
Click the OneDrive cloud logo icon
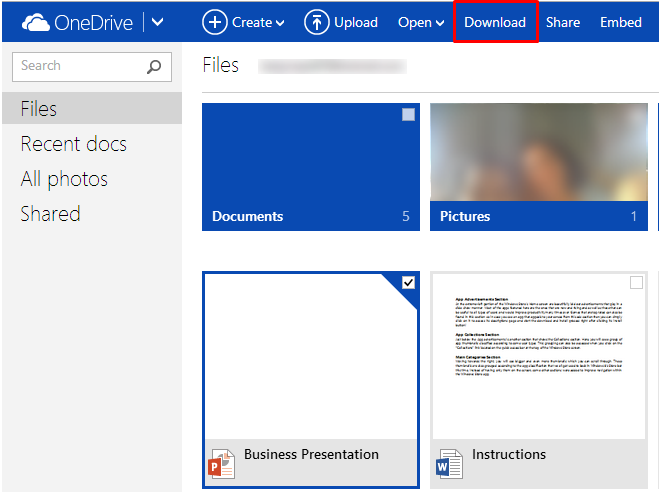click(x=36, y=22)
